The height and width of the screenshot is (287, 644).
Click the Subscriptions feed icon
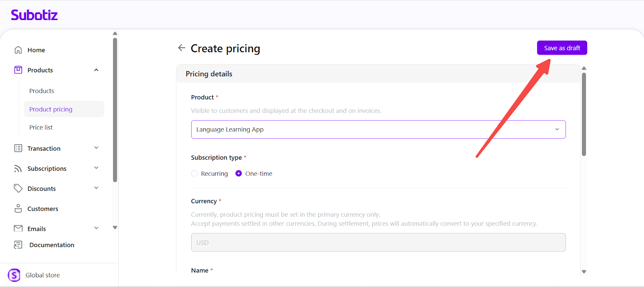(x=18, y=168)
